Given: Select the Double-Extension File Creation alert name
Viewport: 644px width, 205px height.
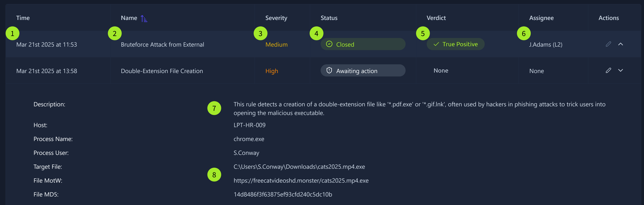Looking at the screenshot, I should click(x=162, y=71).
